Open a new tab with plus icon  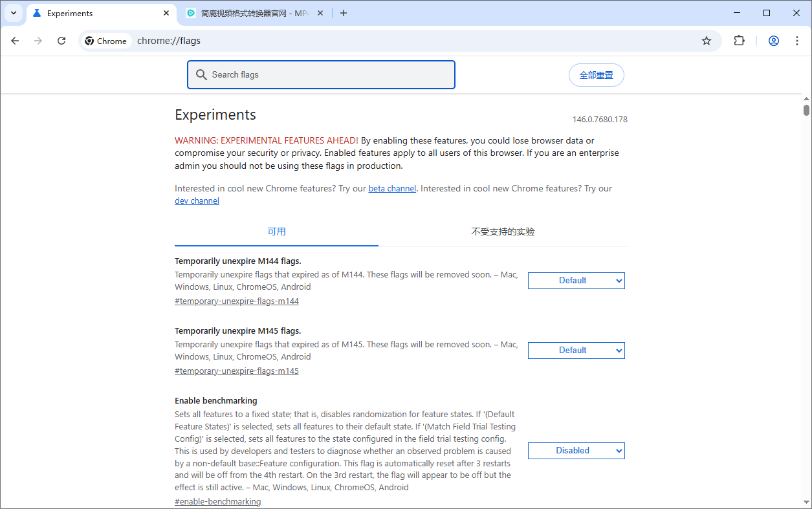click(344, 13)
